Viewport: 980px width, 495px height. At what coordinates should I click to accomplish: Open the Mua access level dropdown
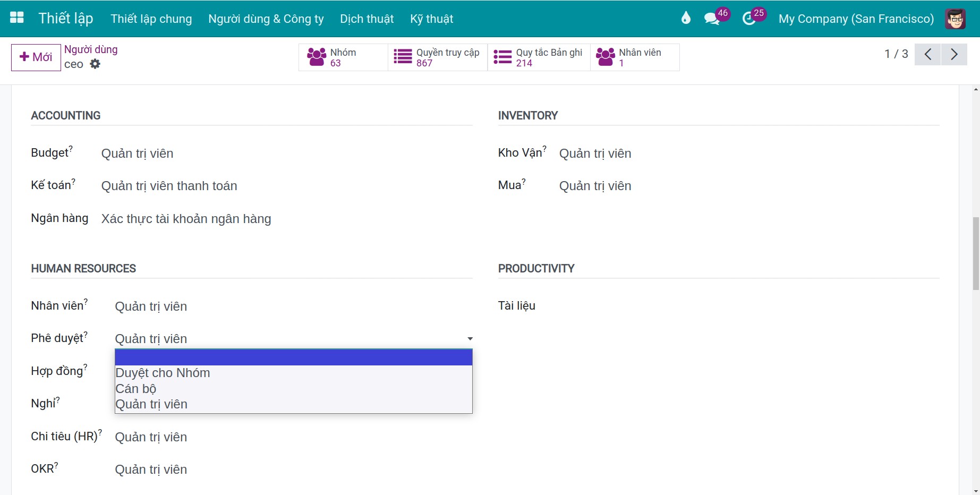coord(749,186)
